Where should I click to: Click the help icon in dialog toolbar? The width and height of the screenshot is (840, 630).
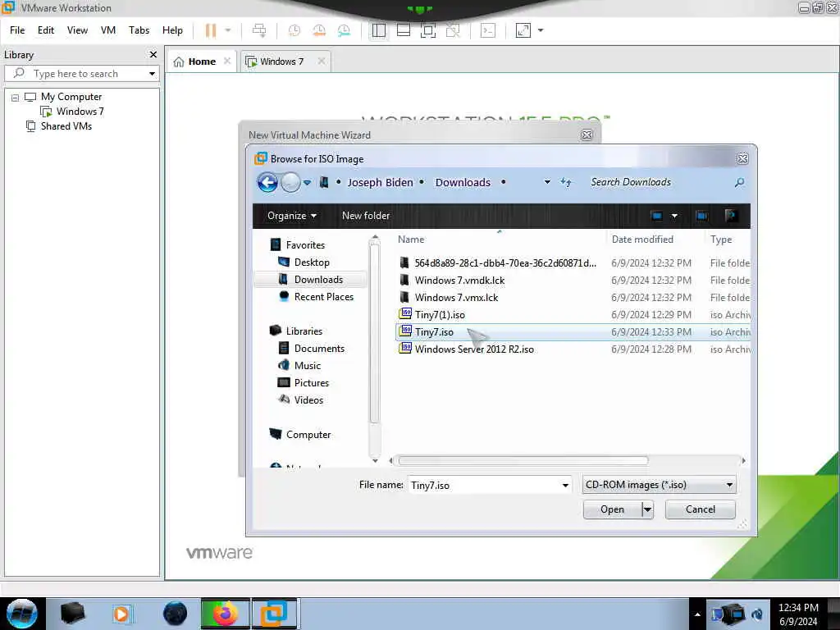tap(731, 216)
